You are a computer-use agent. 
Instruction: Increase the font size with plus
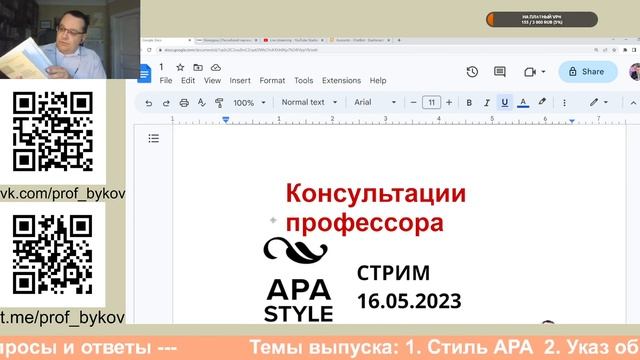449,102
